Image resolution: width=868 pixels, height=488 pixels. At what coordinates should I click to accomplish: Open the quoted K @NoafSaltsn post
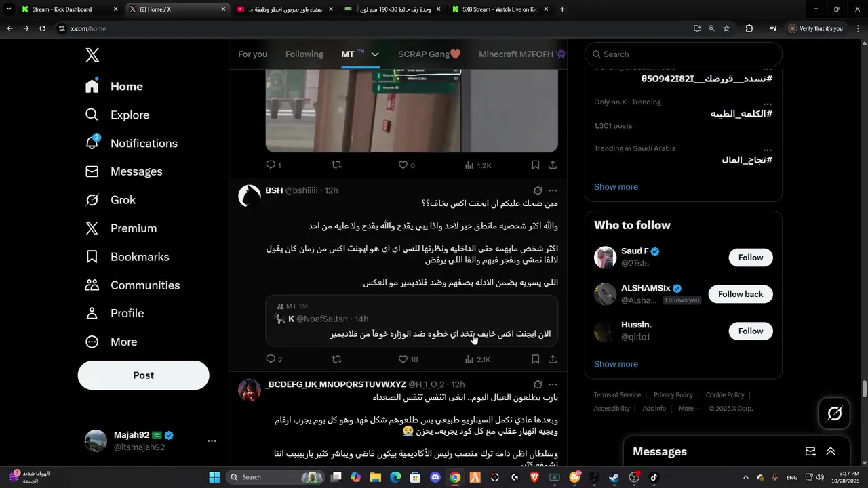[412, 321]
